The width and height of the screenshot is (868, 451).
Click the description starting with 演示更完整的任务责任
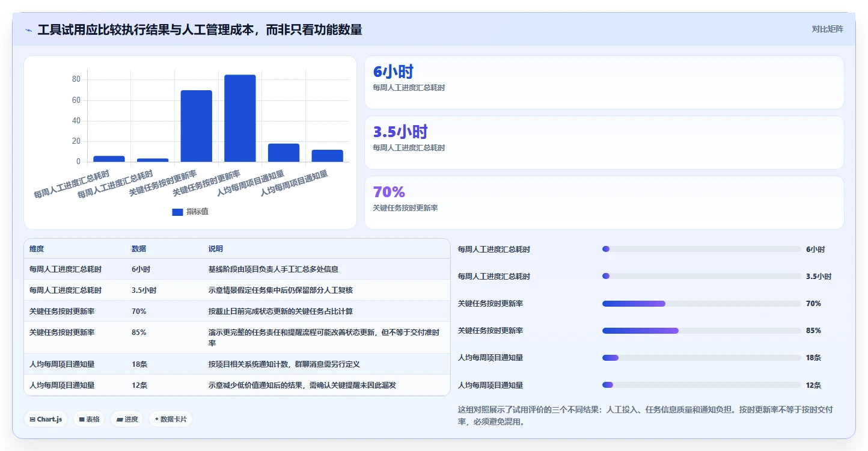[x=324, y=337]
